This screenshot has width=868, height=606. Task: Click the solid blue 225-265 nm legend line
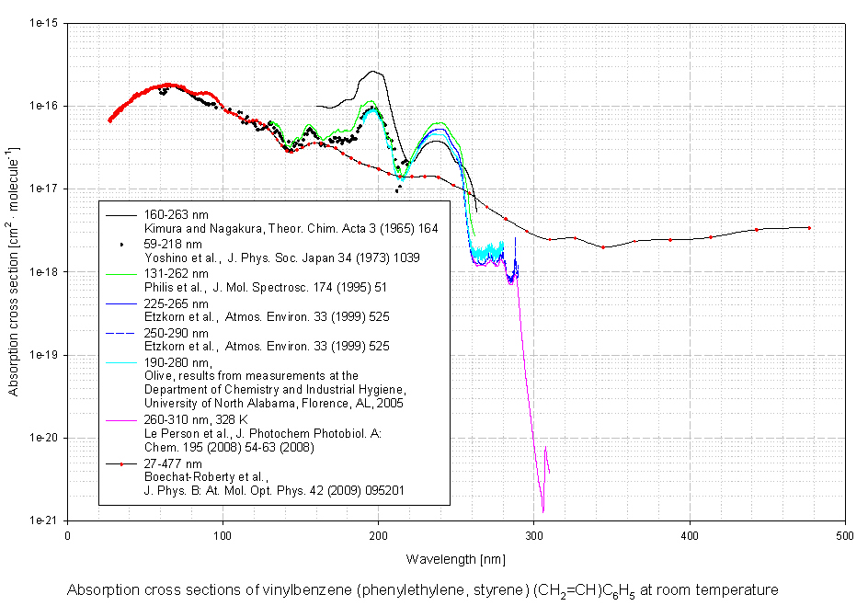(x=121, y=303)
